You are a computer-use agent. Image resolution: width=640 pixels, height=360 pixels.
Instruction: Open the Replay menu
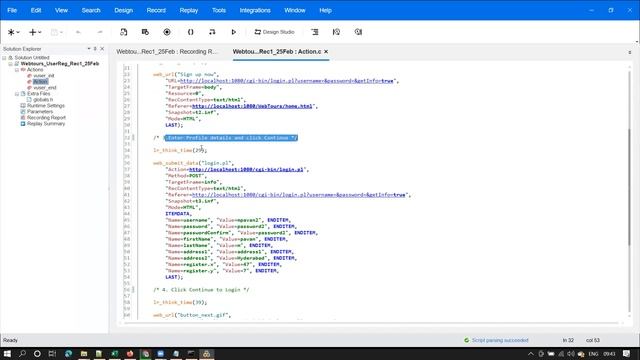pyautogui.click(x=189, y=10)
